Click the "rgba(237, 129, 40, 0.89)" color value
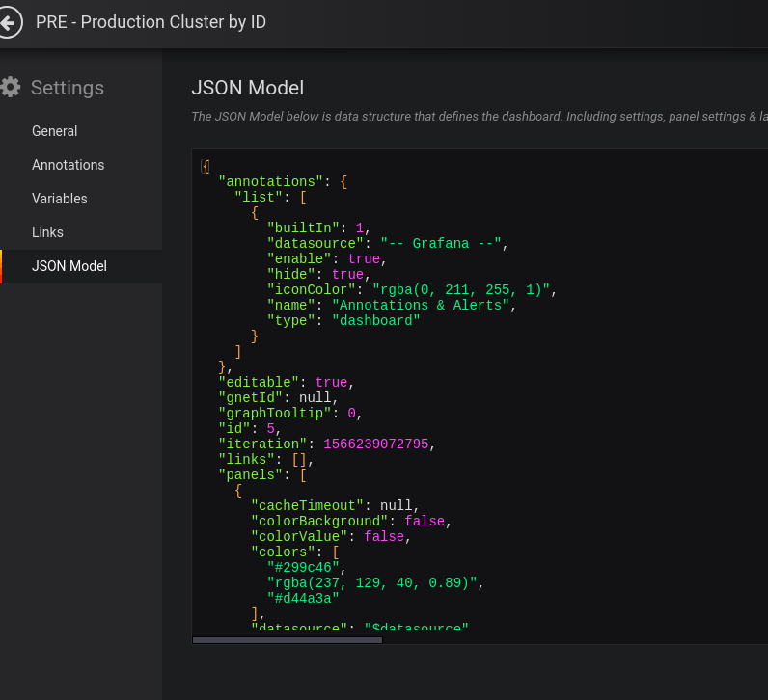 coord(371,583)
